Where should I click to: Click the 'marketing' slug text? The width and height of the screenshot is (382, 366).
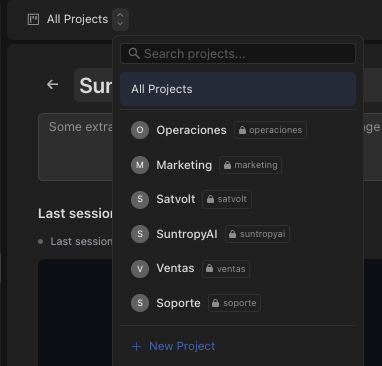pos(256,165)
